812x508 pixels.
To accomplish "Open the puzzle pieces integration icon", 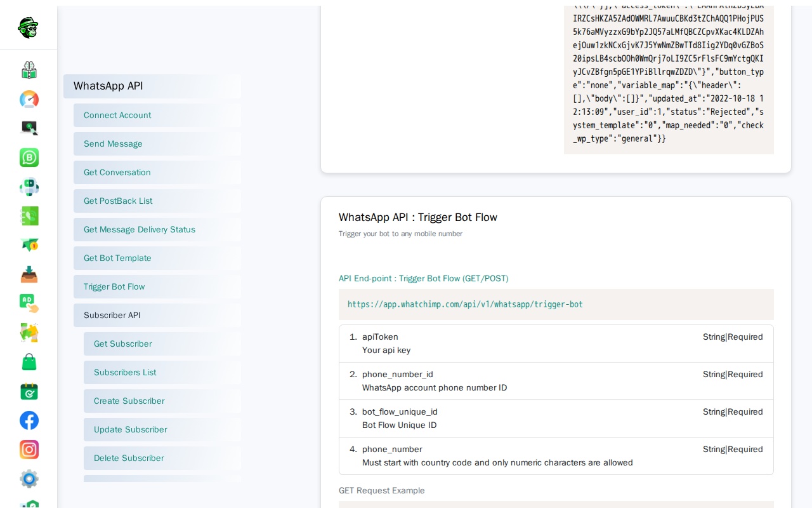I will pyautogui.click(x=29, y=333).
